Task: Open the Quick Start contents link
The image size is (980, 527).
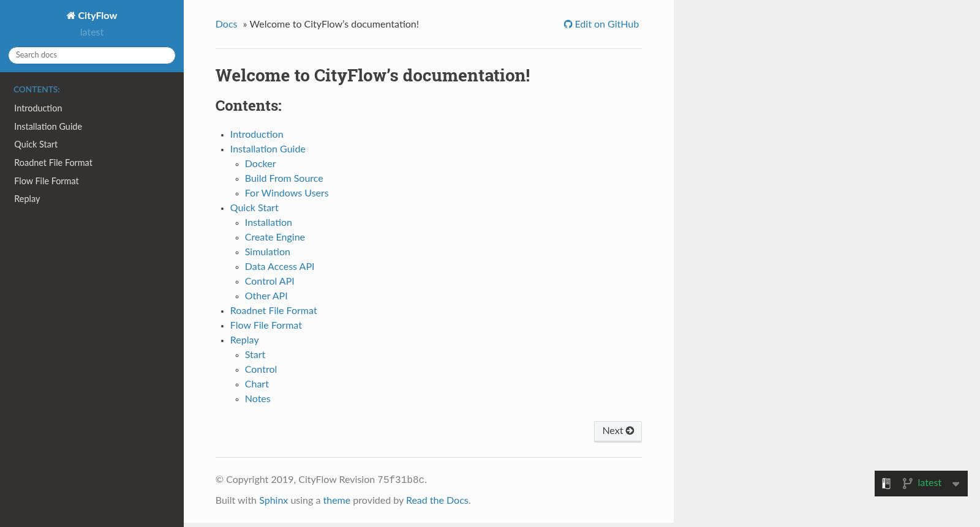Action: click(254, 208)
